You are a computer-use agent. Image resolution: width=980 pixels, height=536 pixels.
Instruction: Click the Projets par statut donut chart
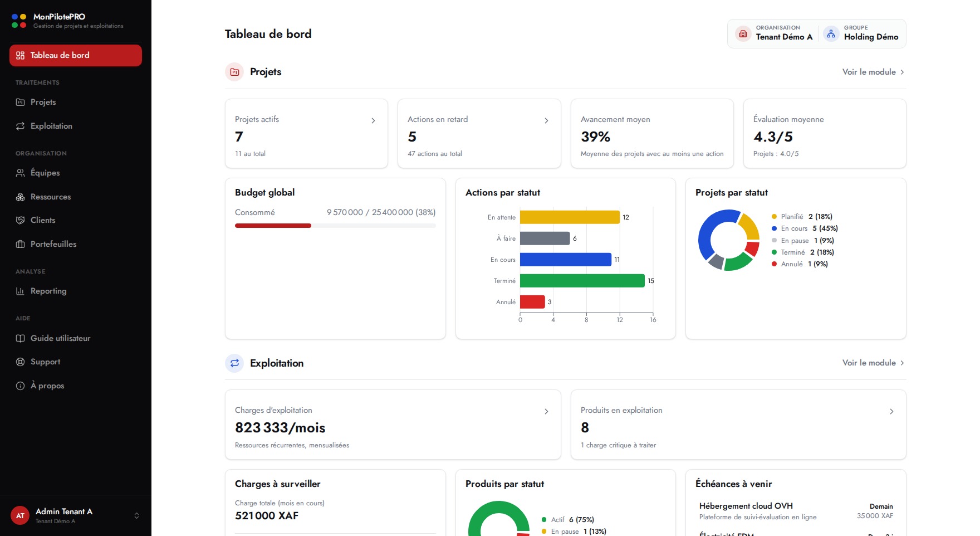(729, 240)
